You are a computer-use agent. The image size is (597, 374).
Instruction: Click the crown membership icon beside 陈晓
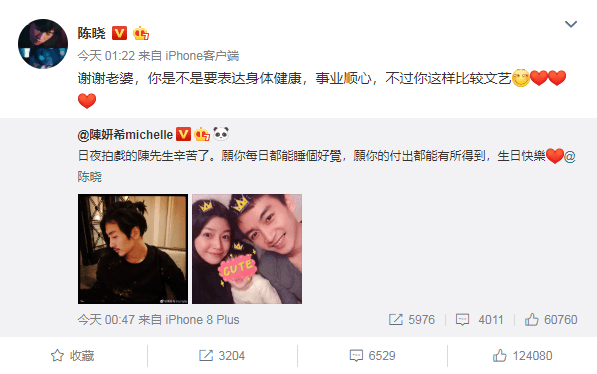tap(140, 33)
